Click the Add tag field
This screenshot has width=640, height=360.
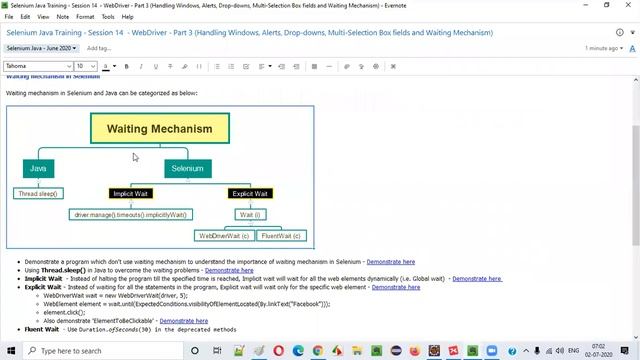point(99,48)
